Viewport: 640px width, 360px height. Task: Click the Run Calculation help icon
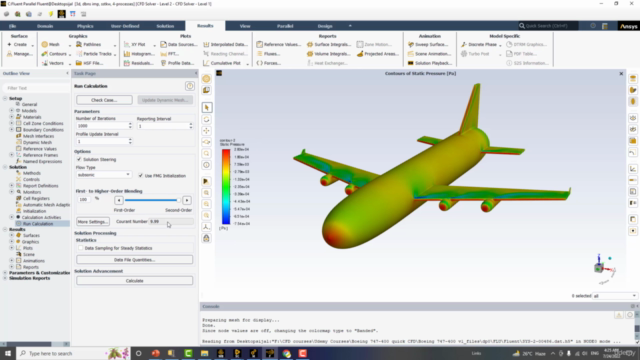point(190,86)
